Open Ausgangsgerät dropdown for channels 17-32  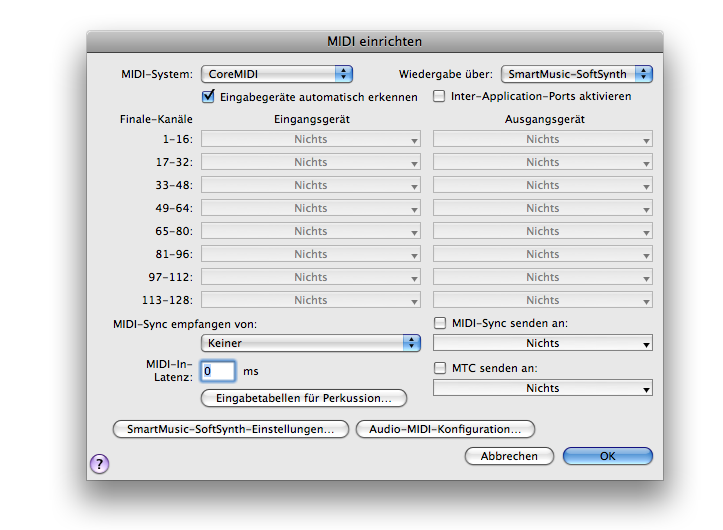coord(543,162)
